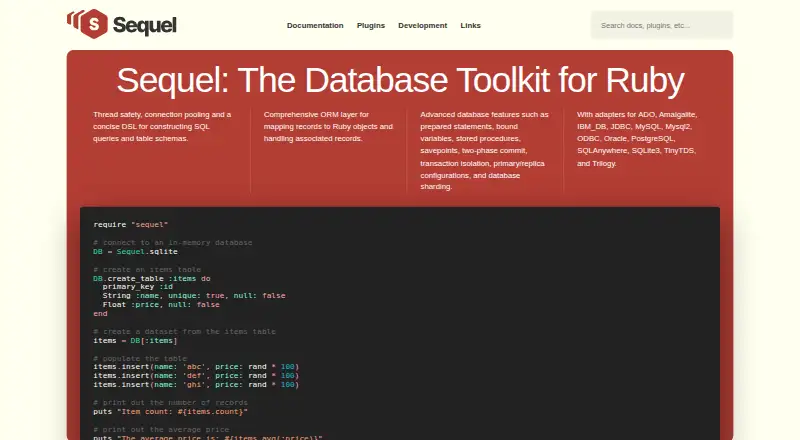Viewport: 800px width, 440px height.
Task: Open the Documentation menu
Action: [x=315, y=26]
